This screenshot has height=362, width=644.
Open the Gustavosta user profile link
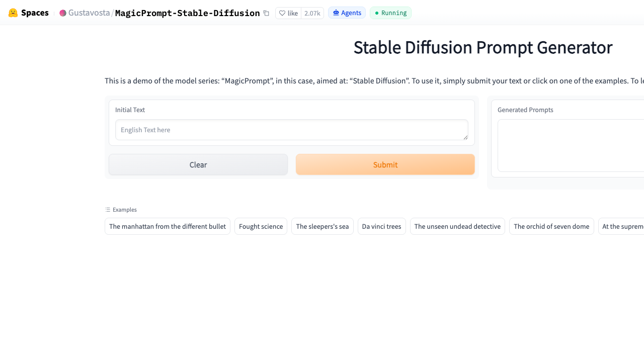pos(89,13)
